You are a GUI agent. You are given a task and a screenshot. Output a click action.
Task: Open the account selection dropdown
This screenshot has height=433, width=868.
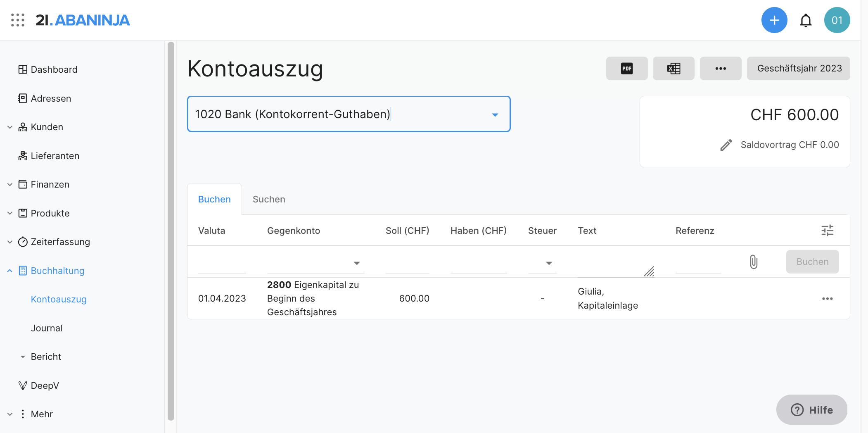pos(495,114)
